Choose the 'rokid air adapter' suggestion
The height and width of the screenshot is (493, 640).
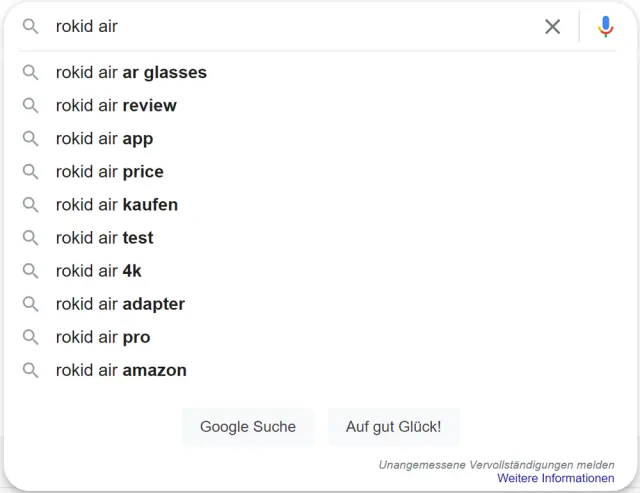tap(120, 304)
